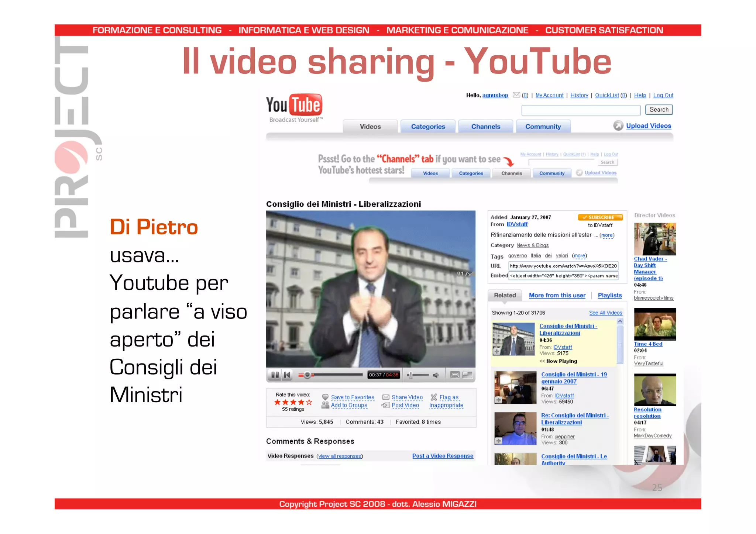Open My Account link
756x534 pixels.
coord(549,95)
